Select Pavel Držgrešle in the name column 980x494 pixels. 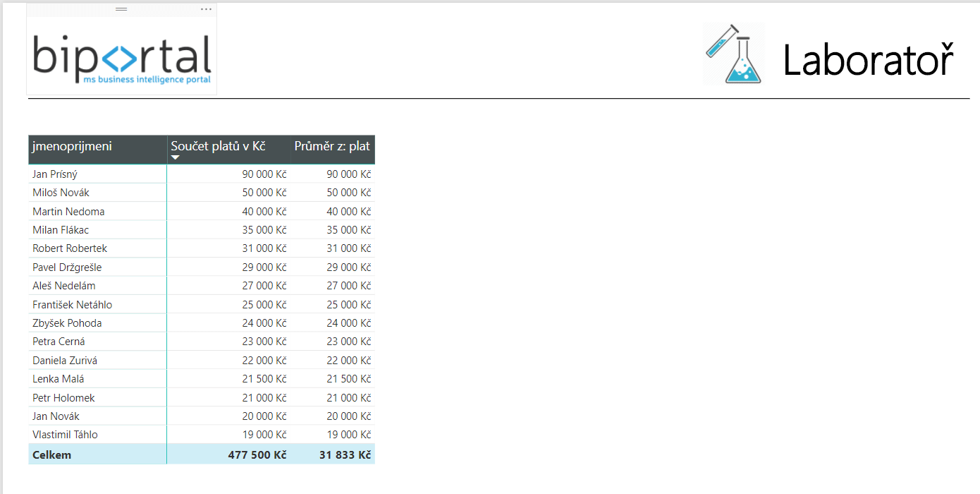click(67, 267)
